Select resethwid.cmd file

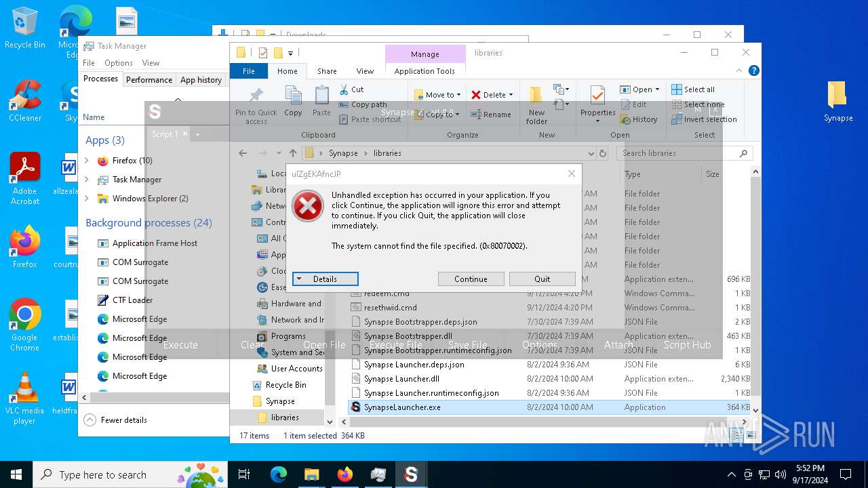(x=390, y=308)
